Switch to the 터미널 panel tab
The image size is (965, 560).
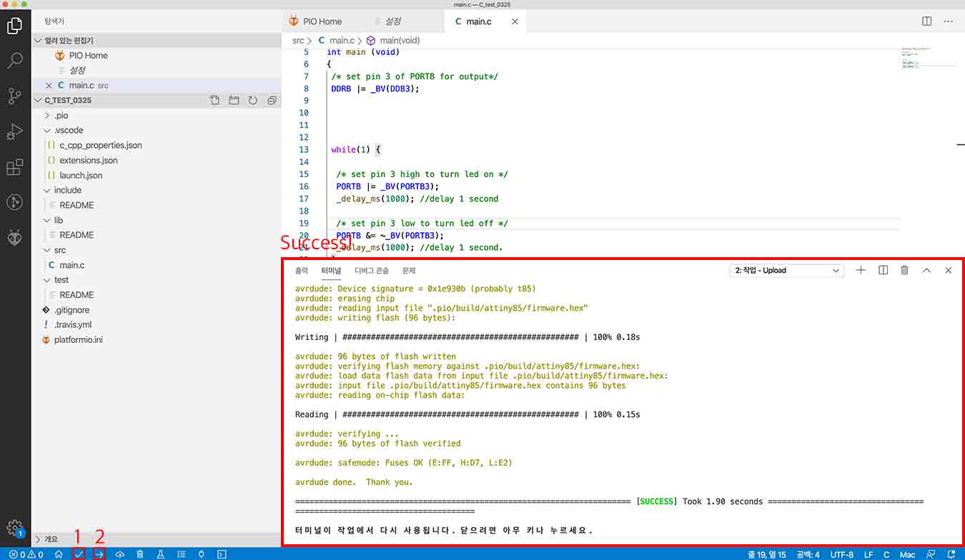pos(331,271)
